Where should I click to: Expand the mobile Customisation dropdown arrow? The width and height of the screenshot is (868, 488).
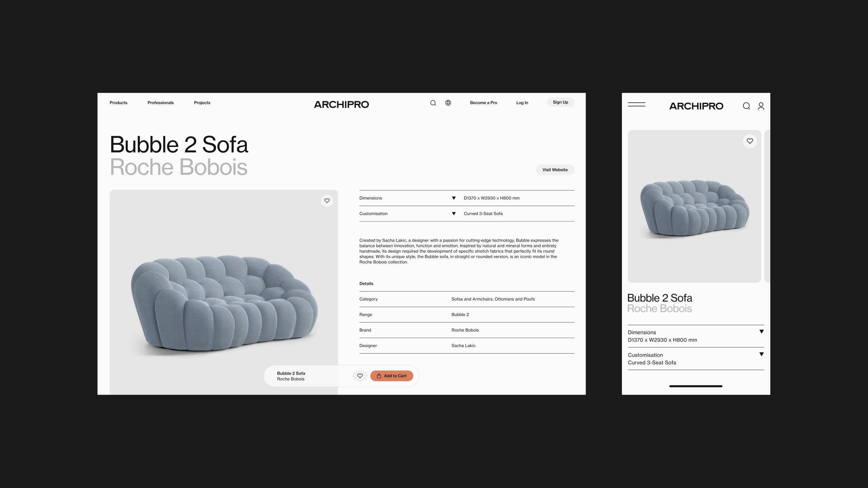pyautogui.click(x=761, y=354)
